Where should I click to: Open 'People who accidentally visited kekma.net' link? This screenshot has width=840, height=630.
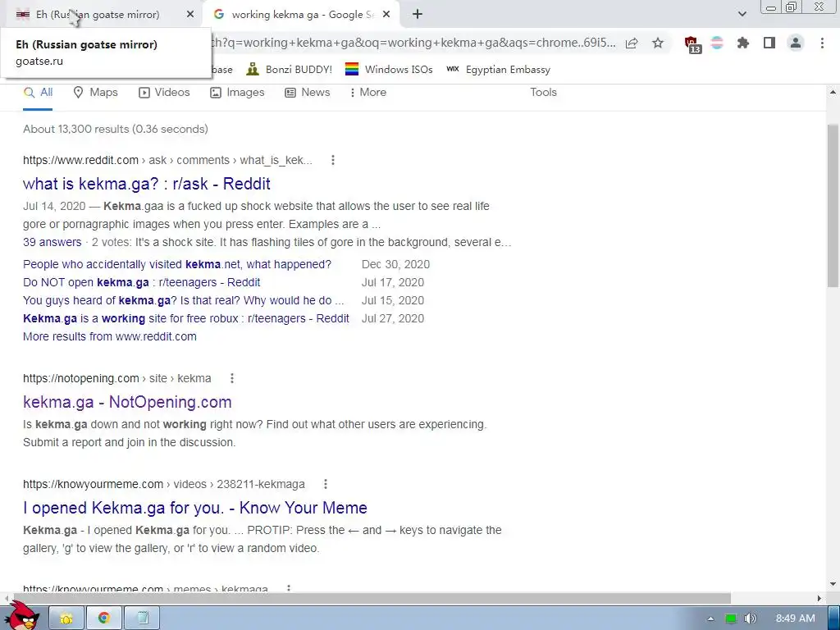tap(177, 265)
